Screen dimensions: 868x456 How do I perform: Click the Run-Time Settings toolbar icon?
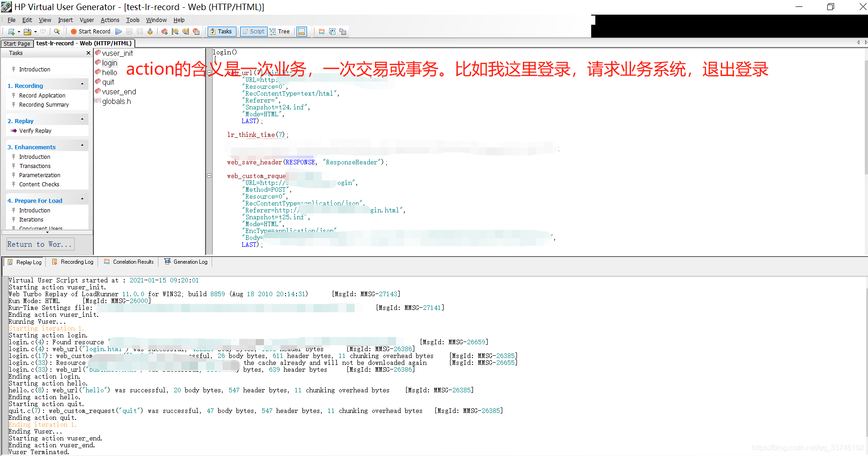click(196, 32)
